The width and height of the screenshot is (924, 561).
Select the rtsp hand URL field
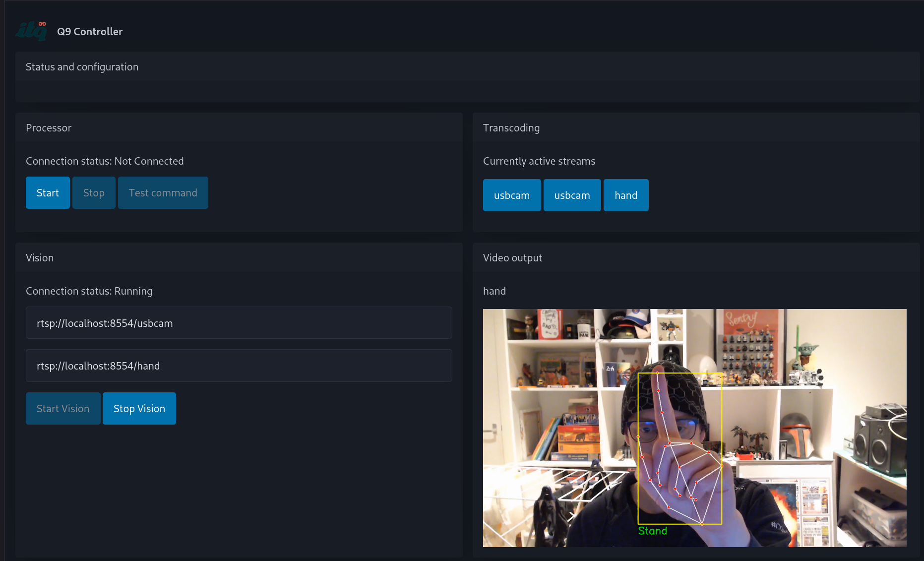(239, 366)
